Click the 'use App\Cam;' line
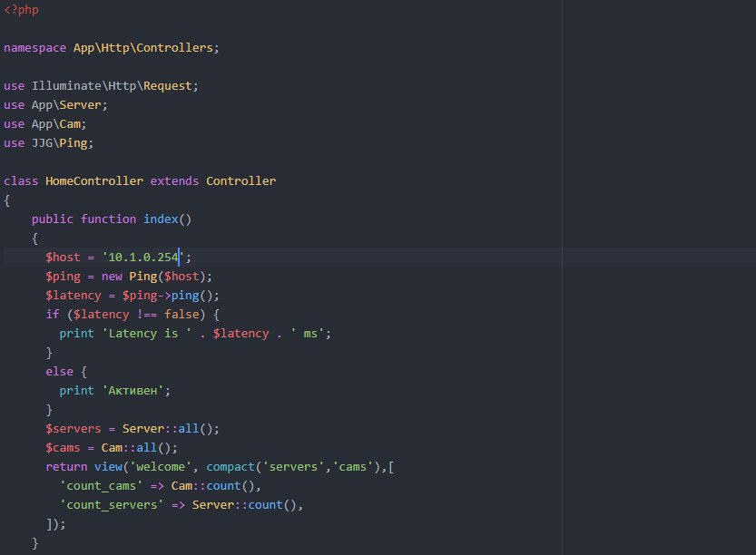Screen dimensions: 756x555 pyautogui.click(x=44, y=124)
